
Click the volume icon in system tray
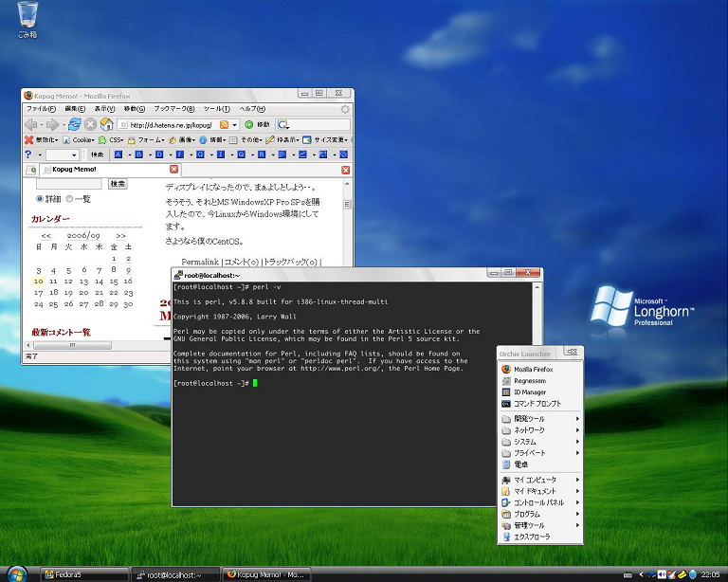(x=662, y=574)
